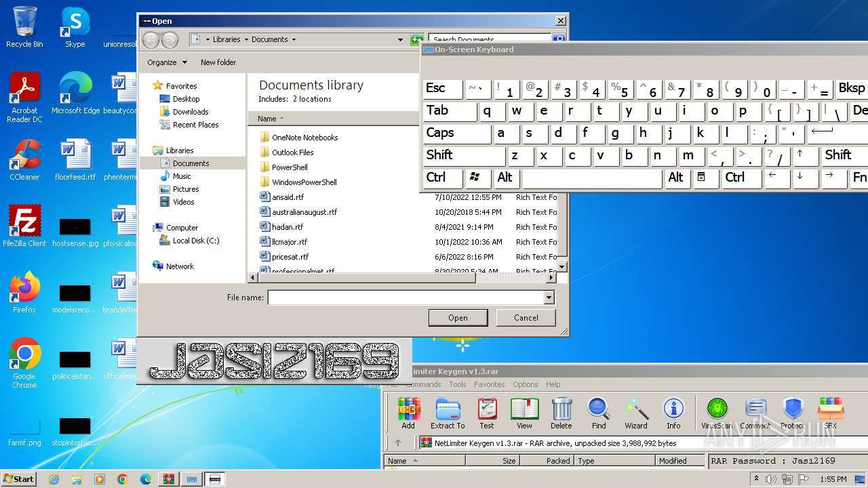The image size is (868, 488).
Task: Select Desktop under Favorites
Action: (x=186, y=99)
